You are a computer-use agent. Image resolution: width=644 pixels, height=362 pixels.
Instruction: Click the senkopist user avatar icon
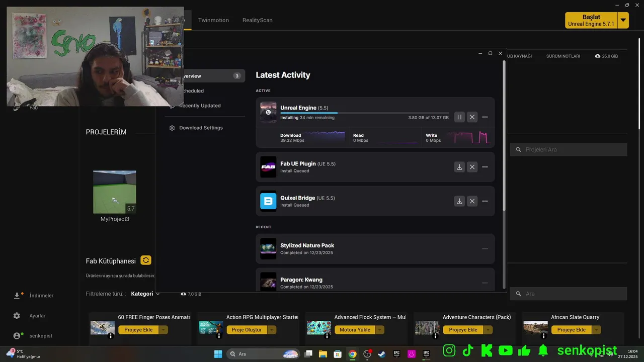tap(17, 336)
